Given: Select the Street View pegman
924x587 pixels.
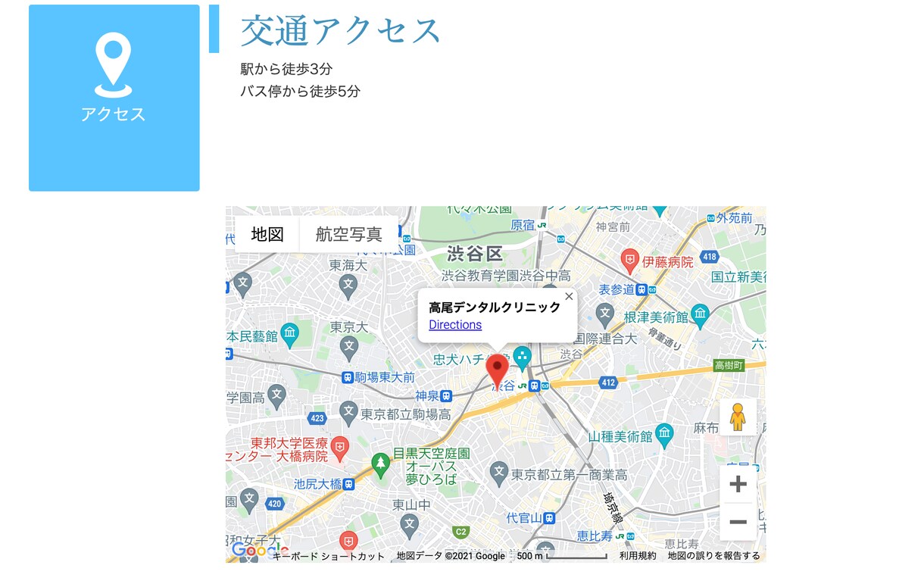Looking at the screenshot, I should pyautogui.click(x=738, y=417).
